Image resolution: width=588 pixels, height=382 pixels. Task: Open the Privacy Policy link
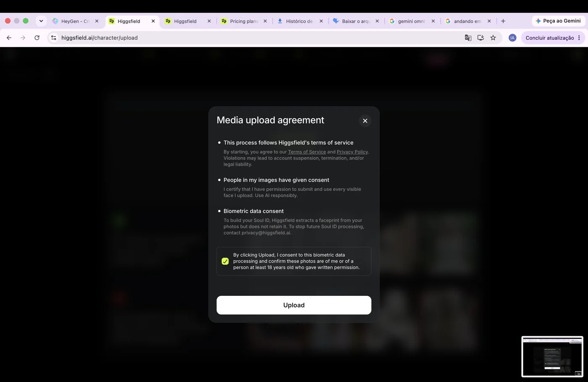352,152
